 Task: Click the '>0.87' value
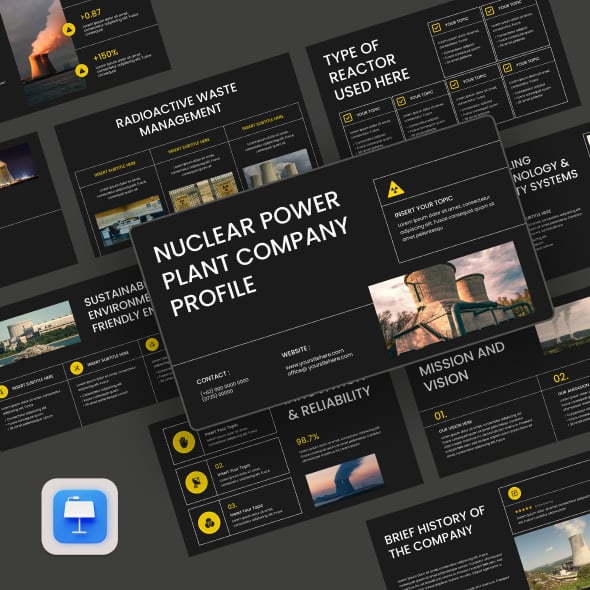(x=91, y=14)
